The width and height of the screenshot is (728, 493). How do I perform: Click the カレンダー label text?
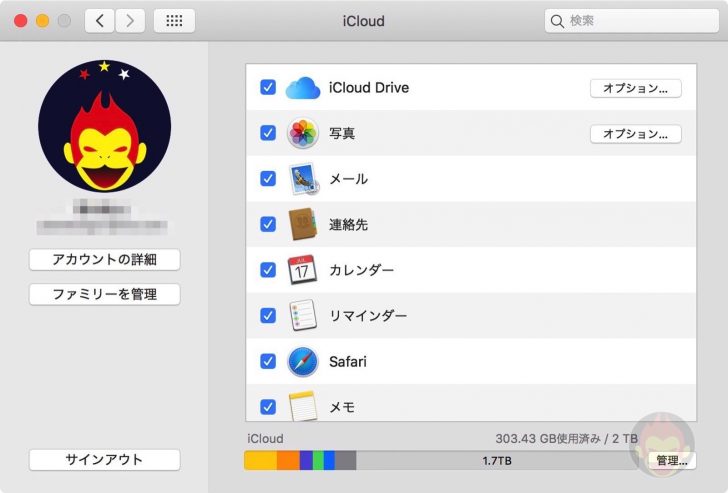[x=361, y=270]
